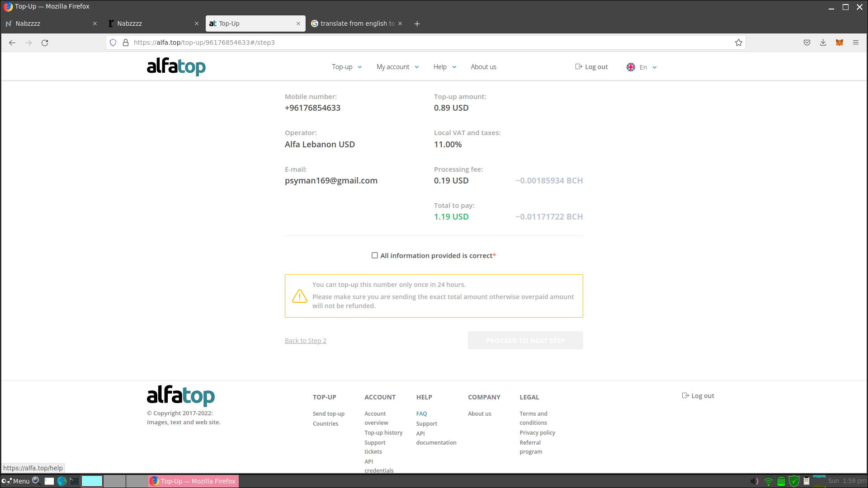Open the Referral program link

pyautogui.click(x=531, y=447)
